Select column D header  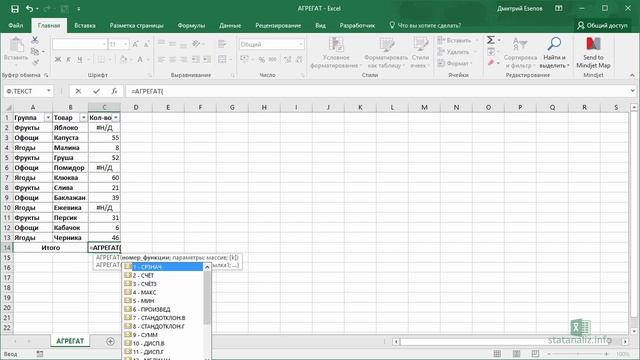coord(136,107)
